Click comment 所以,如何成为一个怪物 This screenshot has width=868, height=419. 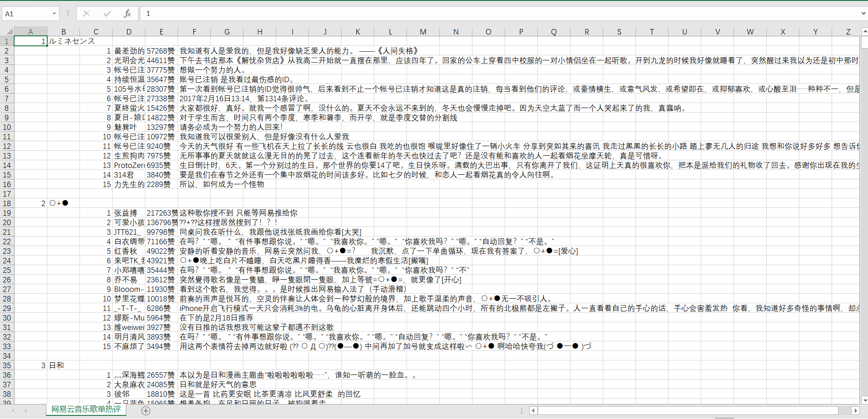222,184
